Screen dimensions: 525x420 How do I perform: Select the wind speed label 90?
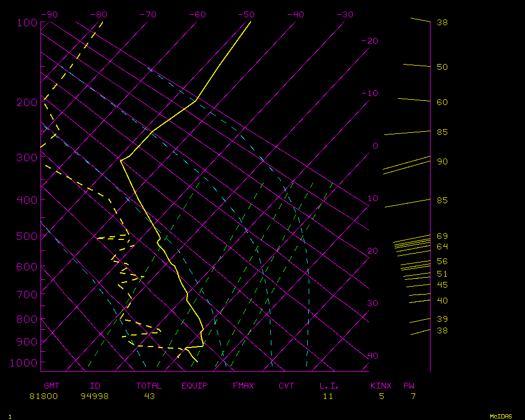442,162
